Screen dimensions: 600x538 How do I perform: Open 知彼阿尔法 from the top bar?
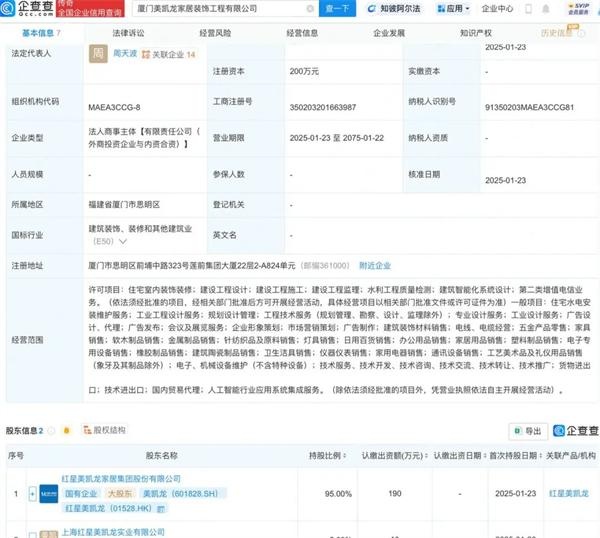click(x=394, y=8)
